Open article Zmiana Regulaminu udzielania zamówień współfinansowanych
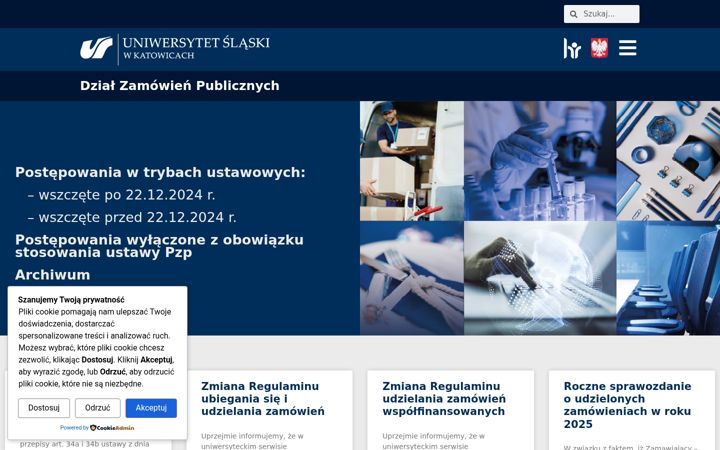Image resolution: width=720 pixels, height=450 pixels. [x=444, y=399]
